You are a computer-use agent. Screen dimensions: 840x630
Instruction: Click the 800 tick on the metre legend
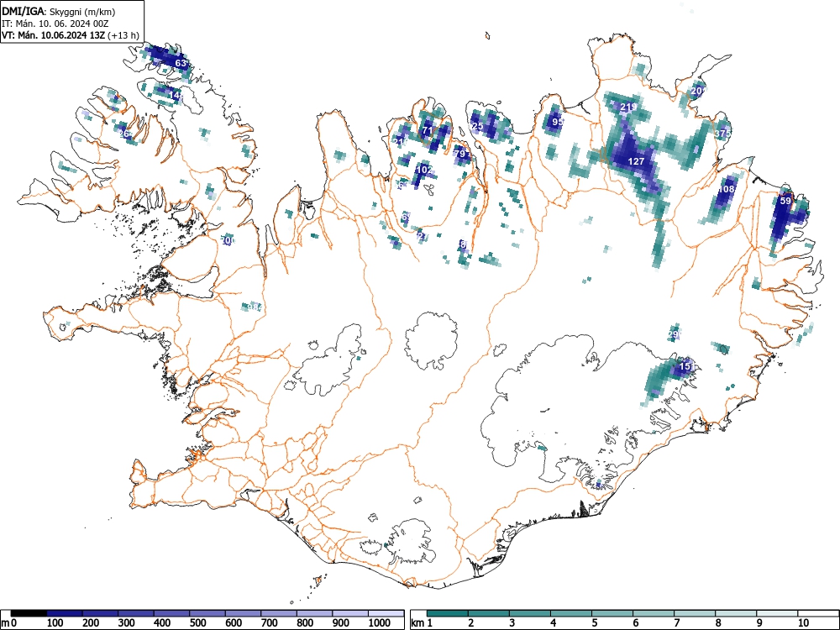[304, 623]
